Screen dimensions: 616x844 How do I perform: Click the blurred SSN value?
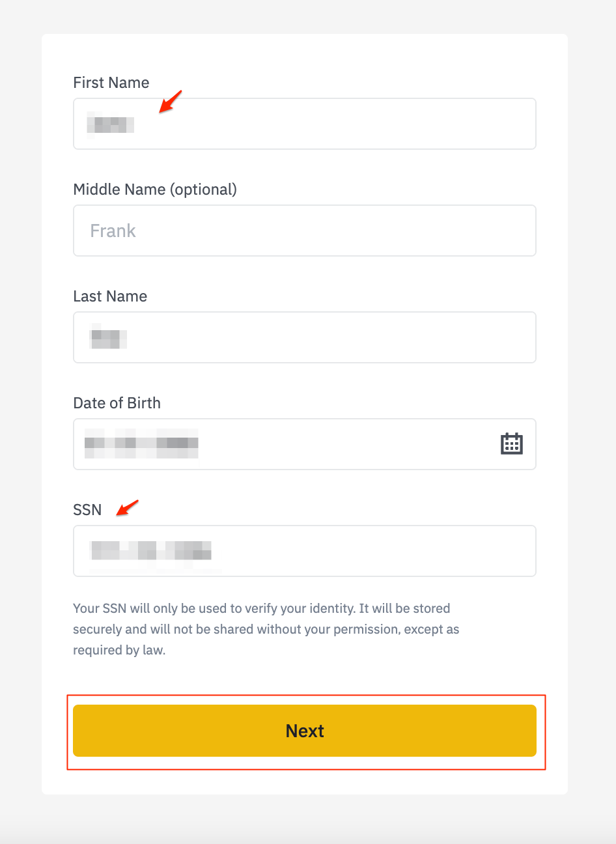150,550
